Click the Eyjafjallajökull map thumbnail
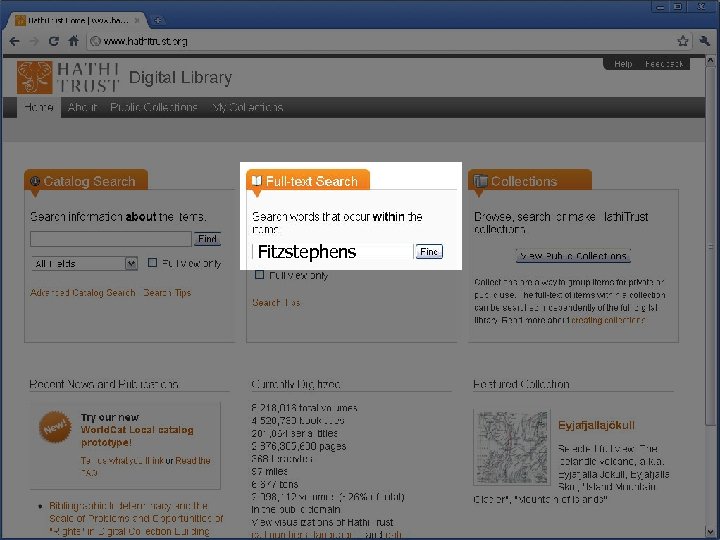The height and width of the screenshot is (540, 720). tap(512, 447)
